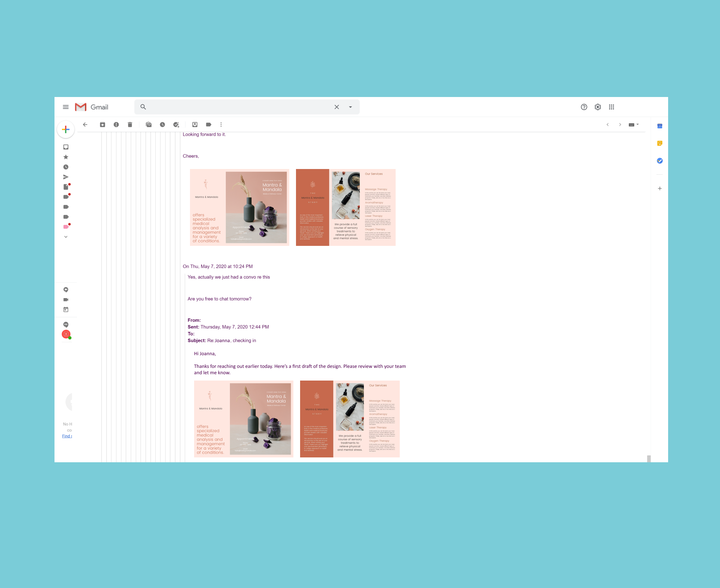Compose a new email

[x=66, y=129]
